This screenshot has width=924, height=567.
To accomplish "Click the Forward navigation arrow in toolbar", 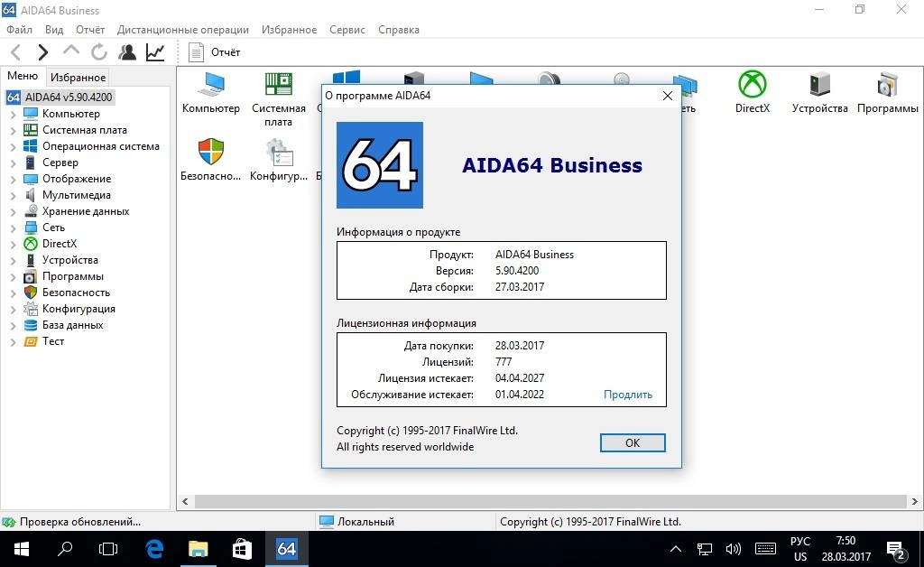I will [x=43, y=52].
